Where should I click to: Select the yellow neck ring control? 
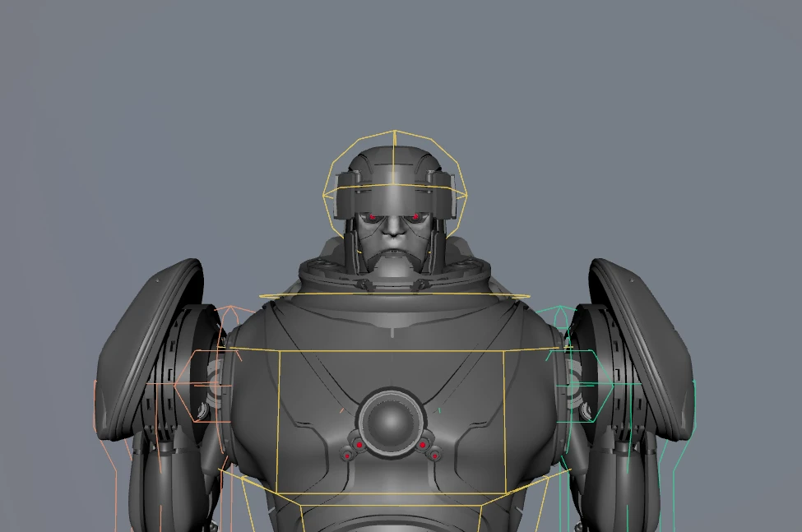(394, 295)
